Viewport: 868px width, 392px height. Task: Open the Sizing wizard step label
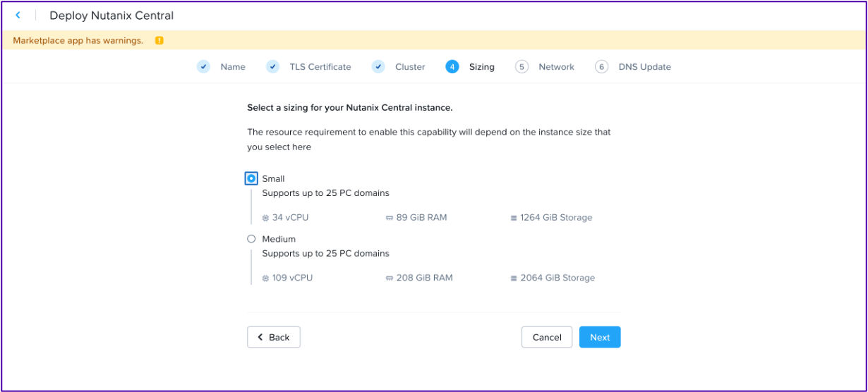point(482,67)
